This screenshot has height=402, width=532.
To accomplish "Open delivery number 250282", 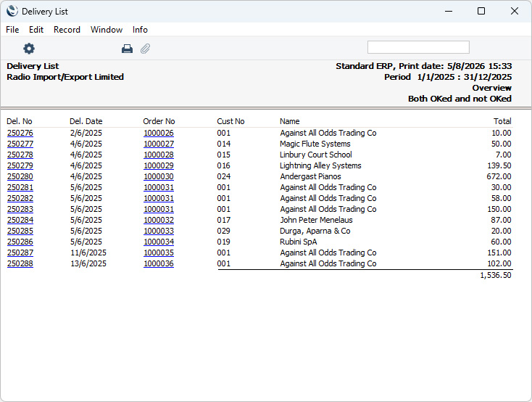I will pyautogui.click(x=20, y=198).
